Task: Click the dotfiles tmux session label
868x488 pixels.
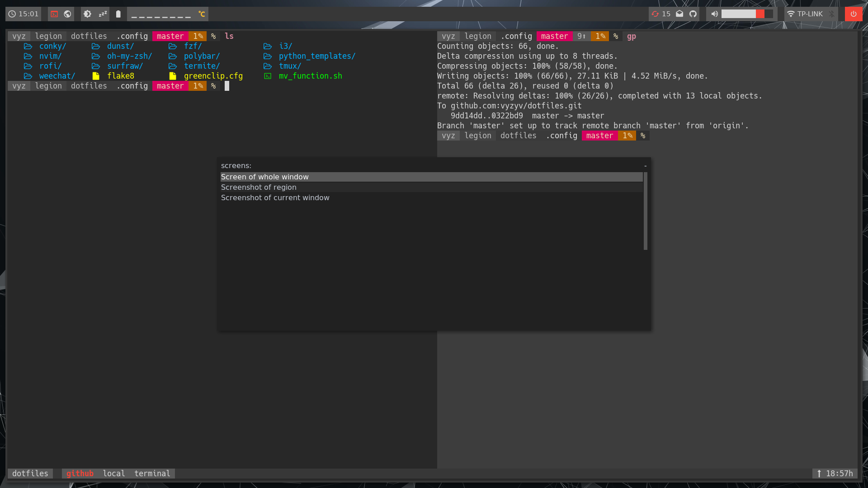Action: [30, 474]
